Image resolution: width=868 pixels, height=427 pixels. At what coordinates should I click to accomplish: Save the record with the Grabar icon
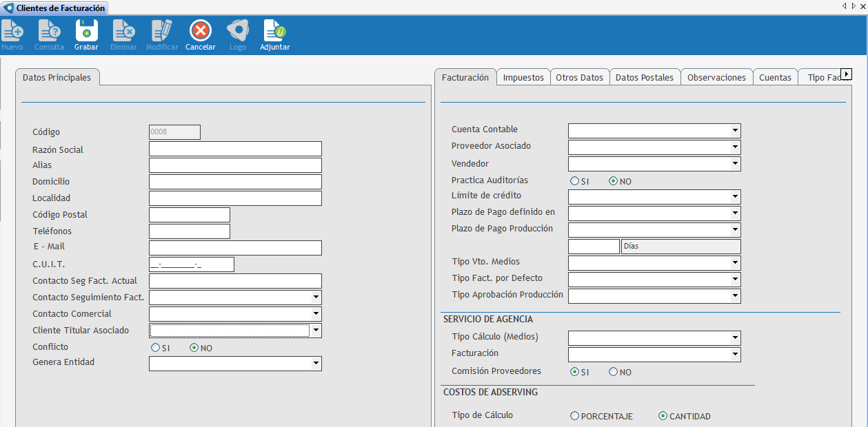[x=86, y=31]
